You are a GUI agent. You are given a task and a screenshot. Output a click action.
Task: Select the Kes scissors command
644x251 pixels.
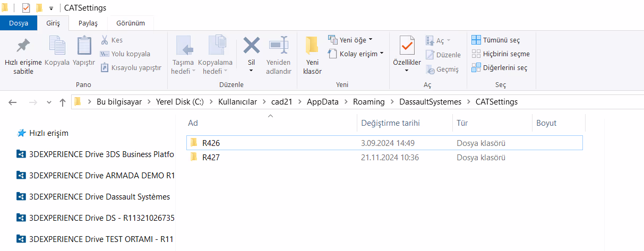pyautogui.click(x=111, y=40)
